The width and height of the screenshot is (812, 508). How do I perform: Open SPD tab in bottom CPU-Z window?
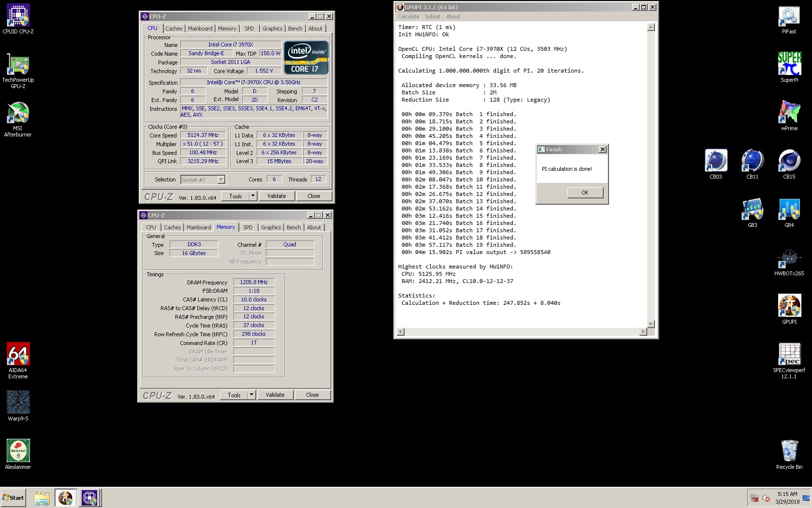coord(248,227)
